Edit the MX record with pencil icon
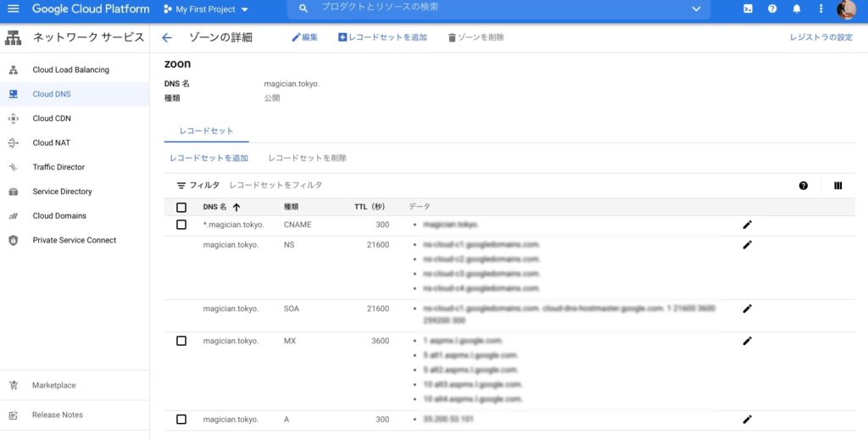Viewport: 868px width, 440px height. coord(747,341)
